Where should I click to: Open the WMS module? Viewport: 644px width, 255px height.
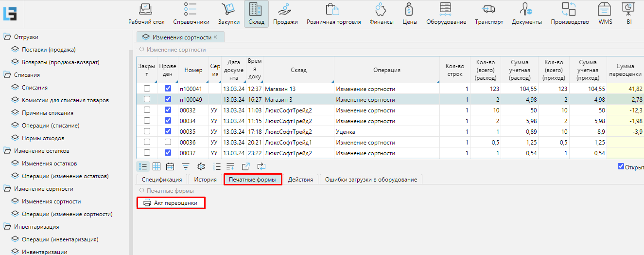605,14
